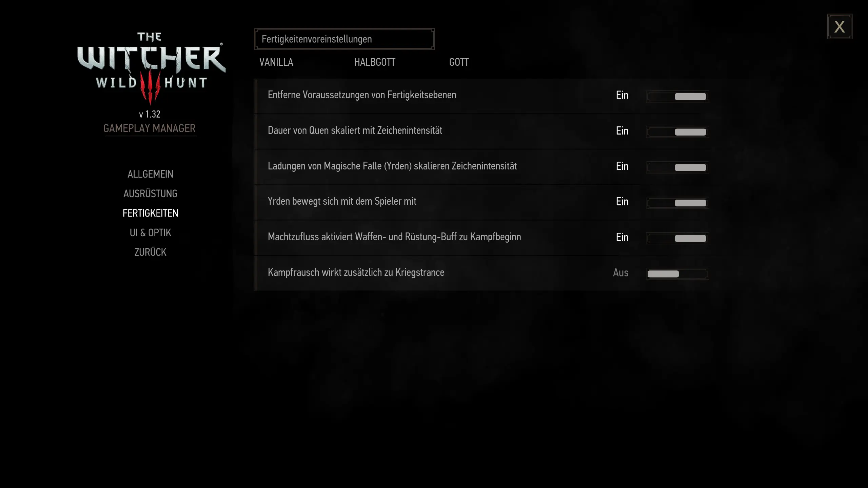Click the ALLGEMEIN menu item
Viewport: 868px width, 488px height.
pos(150,174)
